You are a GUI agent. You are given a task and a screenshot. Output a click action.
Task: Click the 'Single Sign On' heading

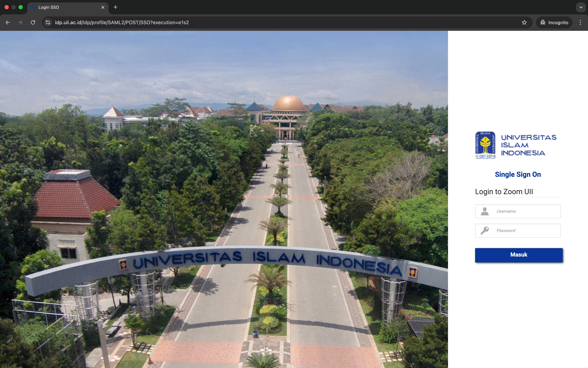point(518,175)
